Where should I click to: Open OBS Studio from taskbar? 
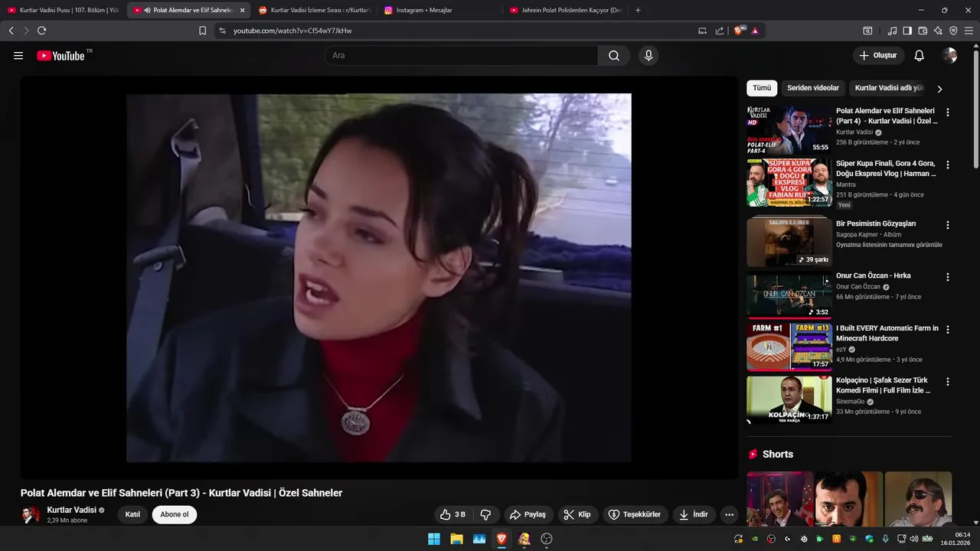pyautogui.click(x=547, y=539)
